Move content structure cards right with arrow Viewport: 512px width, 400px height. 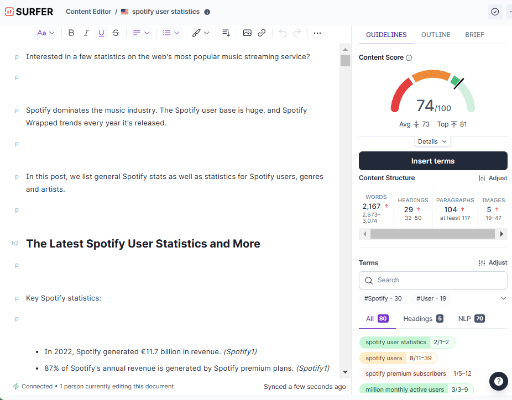click(501, 234)
